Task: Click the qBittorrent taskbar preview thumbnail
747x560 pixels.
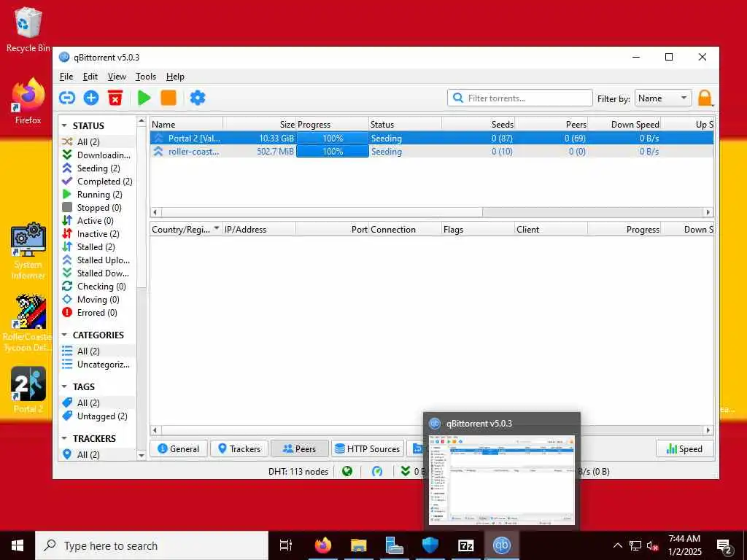Action: pos(502,480)
